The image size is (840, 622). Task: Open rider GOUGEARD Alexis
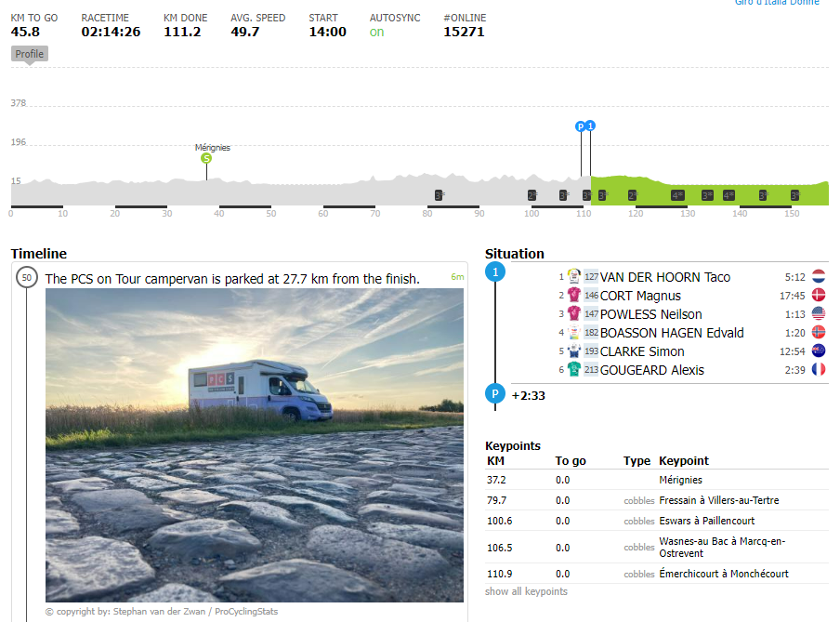652,370
